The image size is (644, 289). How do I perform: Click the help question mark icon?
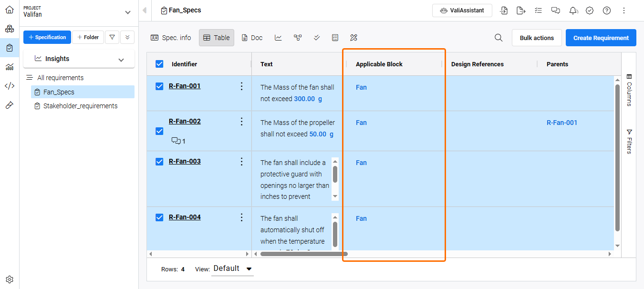tap(607, 10)
